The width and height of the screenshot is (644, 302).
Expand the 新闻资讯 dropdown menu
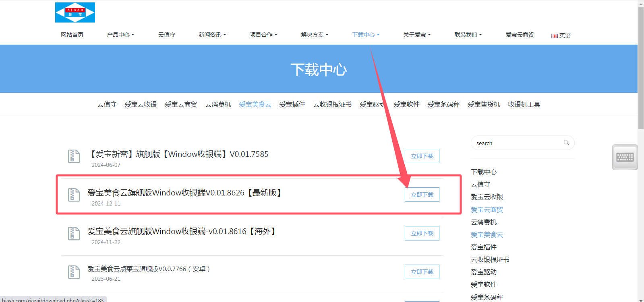(212, 35)
